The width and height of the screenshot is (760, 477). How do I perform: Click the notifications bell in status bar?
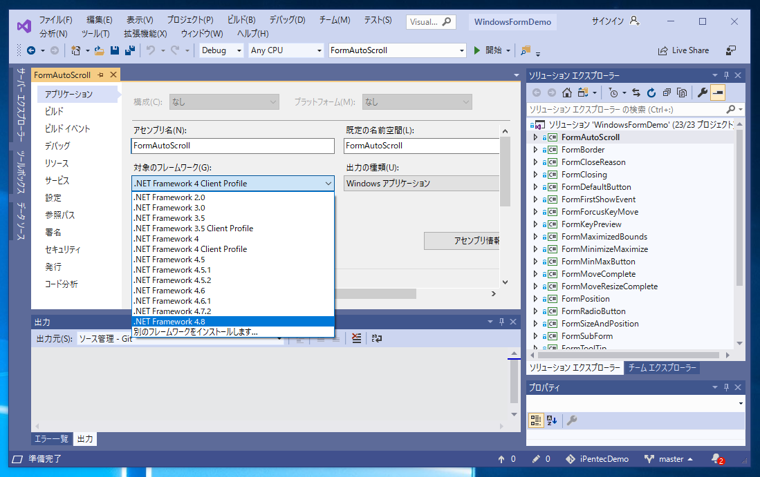(717, 459)
